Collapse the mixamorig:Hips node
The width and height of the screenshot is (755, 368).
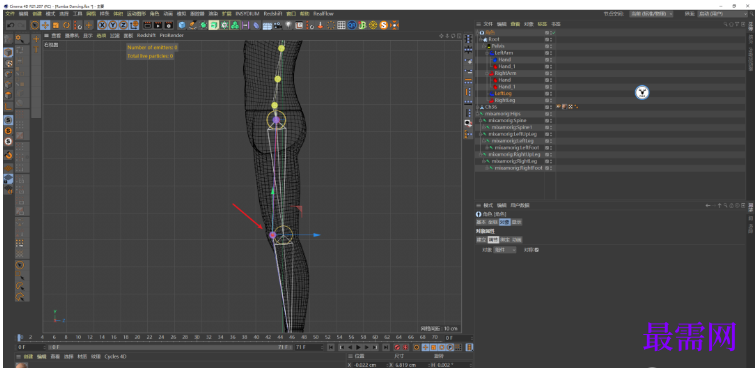coord(477,114)
